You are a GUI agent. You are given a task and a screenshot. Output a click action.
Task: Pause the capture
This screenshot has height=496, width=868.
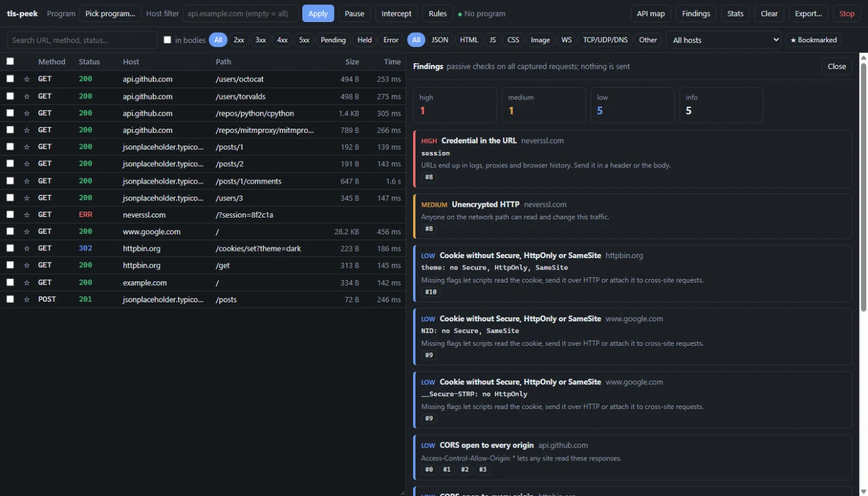(355, 14)
